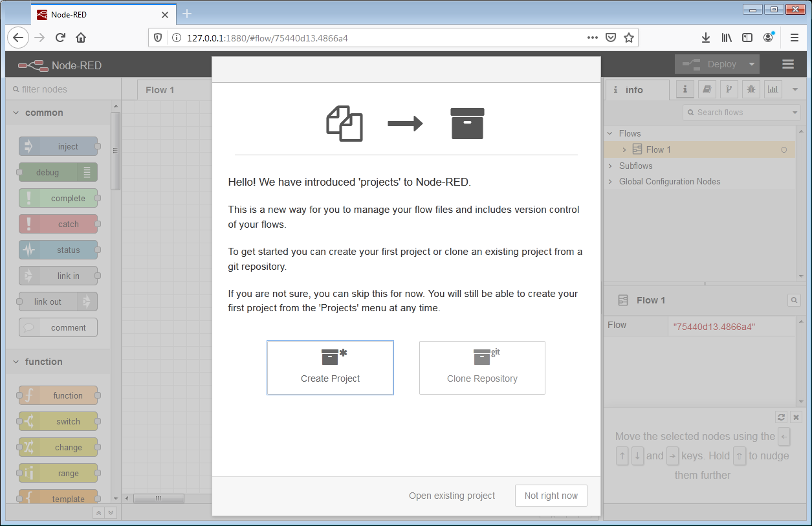This screenshot has height=526, width=812.
Task: Select the comment node in palette
Action: [58, 327]
